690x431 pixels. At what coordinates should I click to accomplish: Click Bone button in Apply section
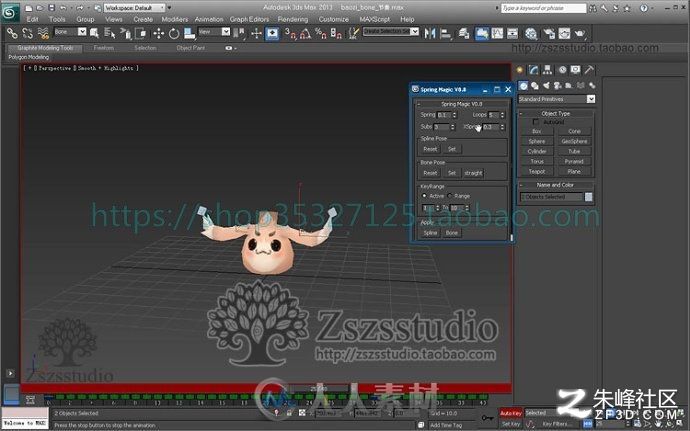(452, 232)
